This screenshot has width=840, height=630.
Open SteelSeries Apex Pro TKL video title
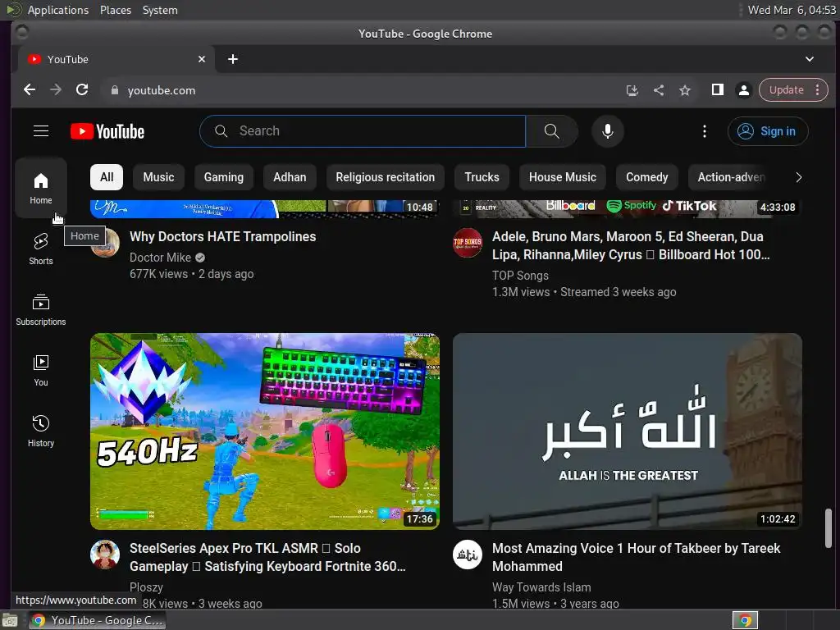pos(267,558)
